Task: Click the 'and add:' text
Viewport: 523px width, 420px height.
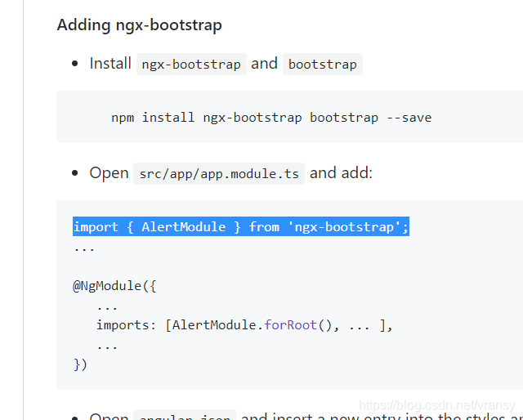Action: pos(341,172)
